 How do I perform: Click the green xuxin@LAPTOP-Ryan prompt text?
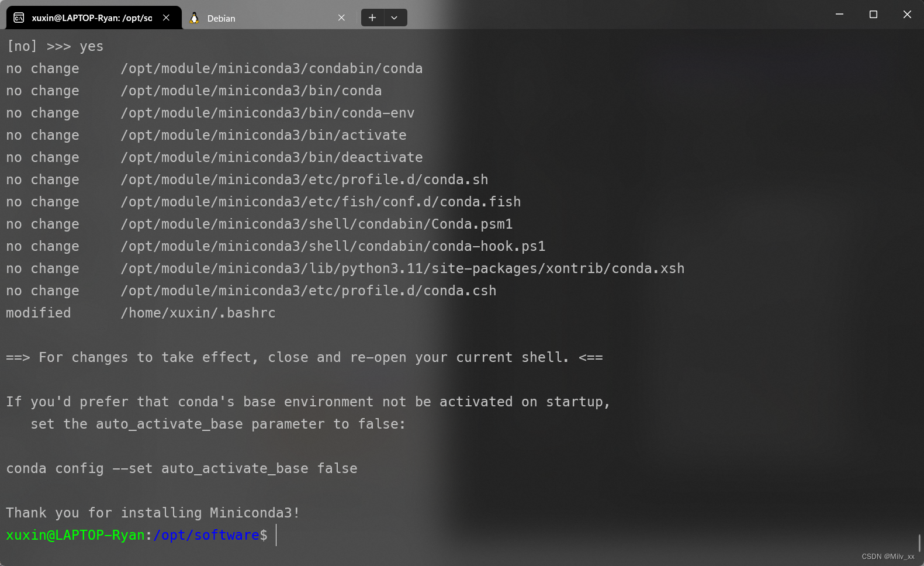[75, 535]
